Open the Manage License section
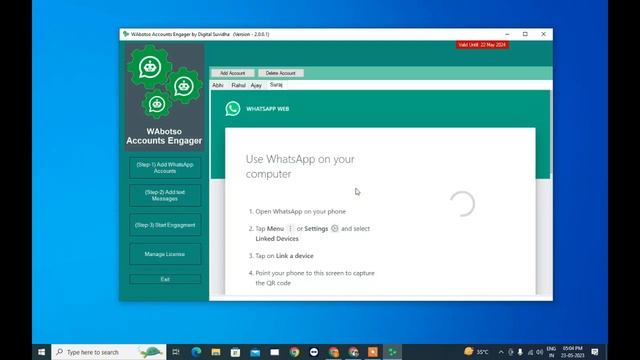 [x=165, y=254]
